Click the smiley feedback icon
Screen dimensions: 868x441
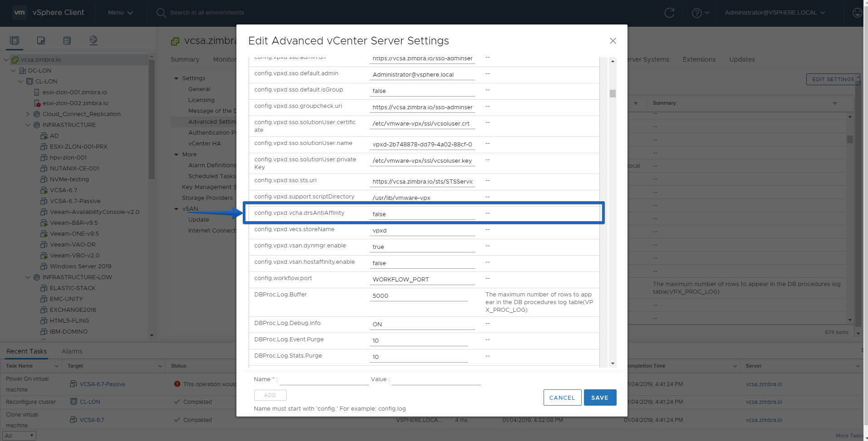pos(857,13)
